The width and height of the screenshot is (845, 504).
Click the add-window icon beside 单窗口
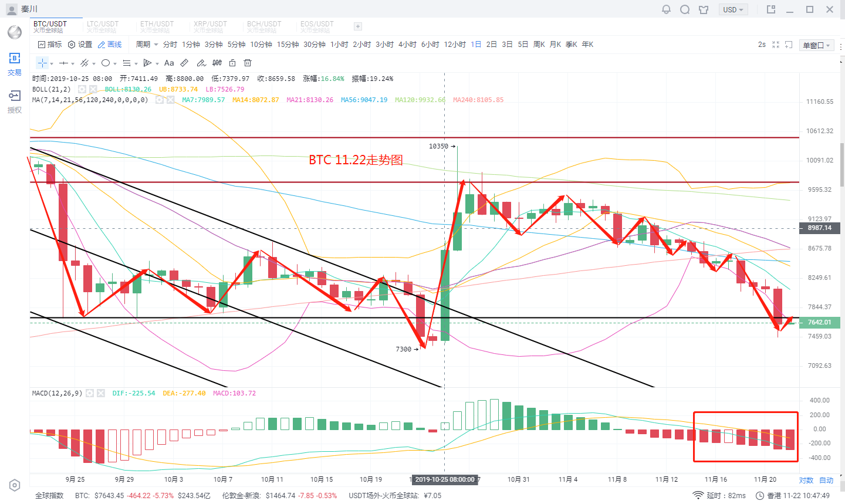click(x=789, y=45)
